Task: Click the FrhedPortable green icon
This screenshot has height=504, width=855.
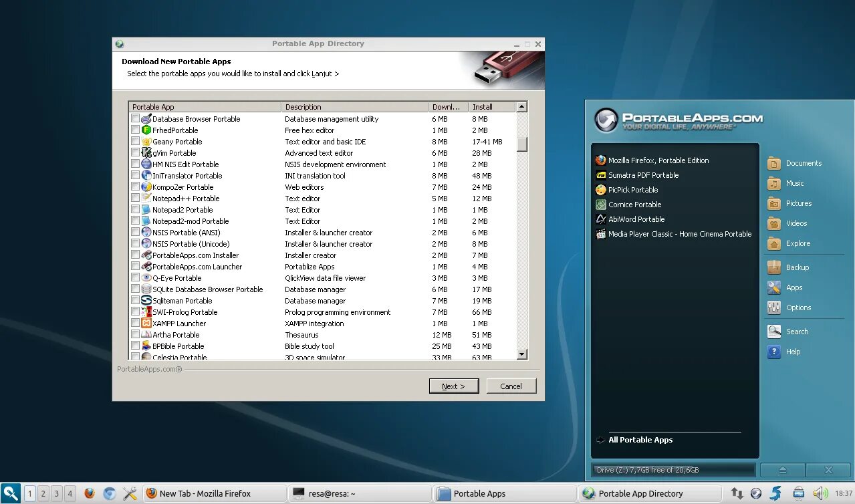Action: (146, 130)
